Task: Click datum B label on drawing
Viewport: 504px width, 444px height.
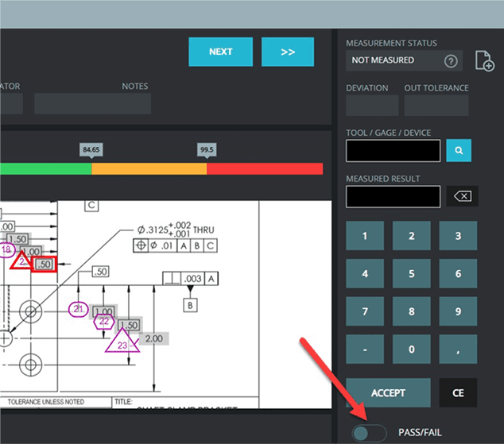Action: [190, 305]
